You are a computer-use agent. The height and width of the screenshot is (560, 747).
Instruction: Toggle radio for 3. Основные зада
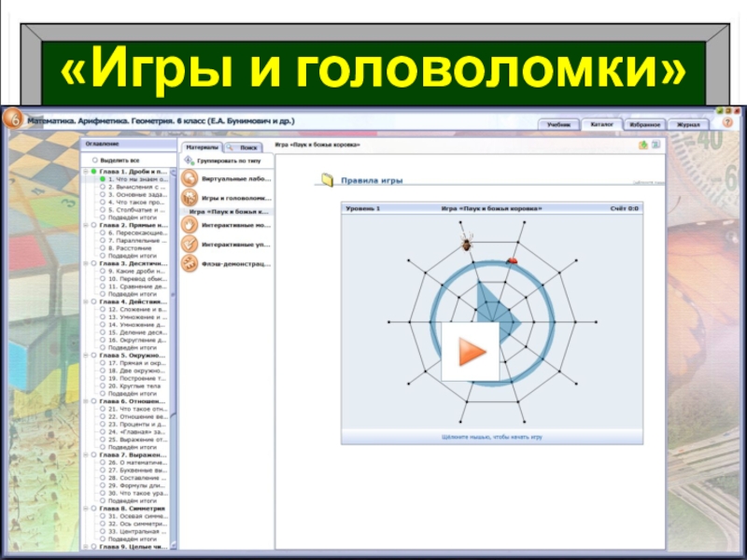(103, 195)
